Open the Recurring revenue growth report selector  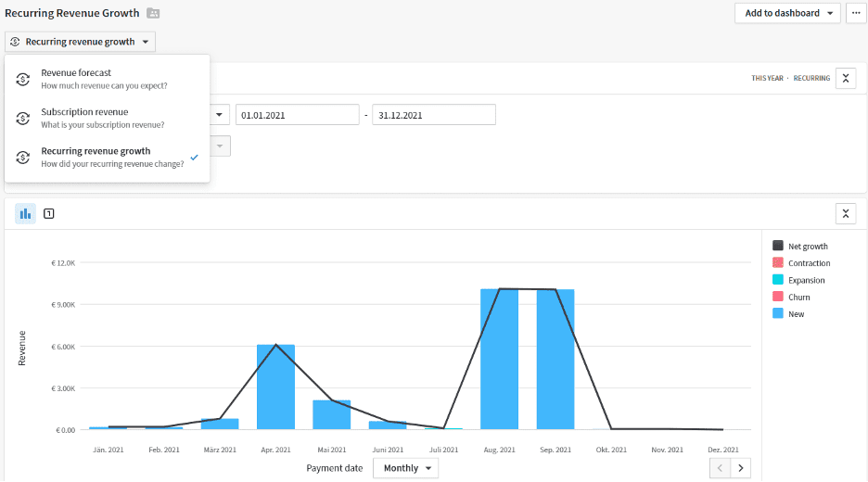81,42
